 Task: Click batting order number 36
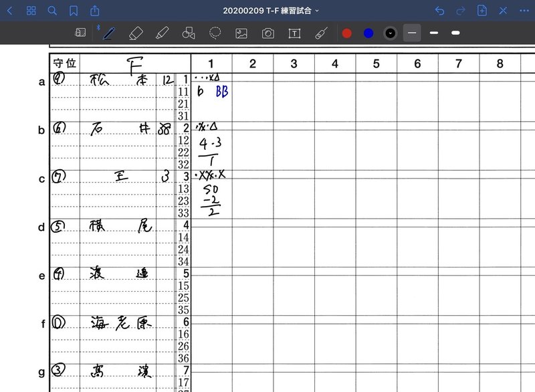(183, 359)
